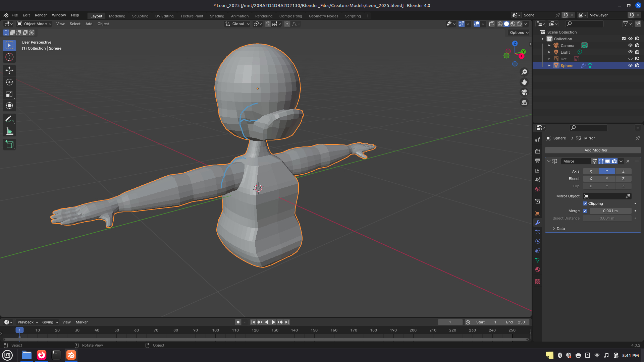The image size is (644, 362).
Task: Activate the Annotate tool
Action: click(x=9, y=119)
